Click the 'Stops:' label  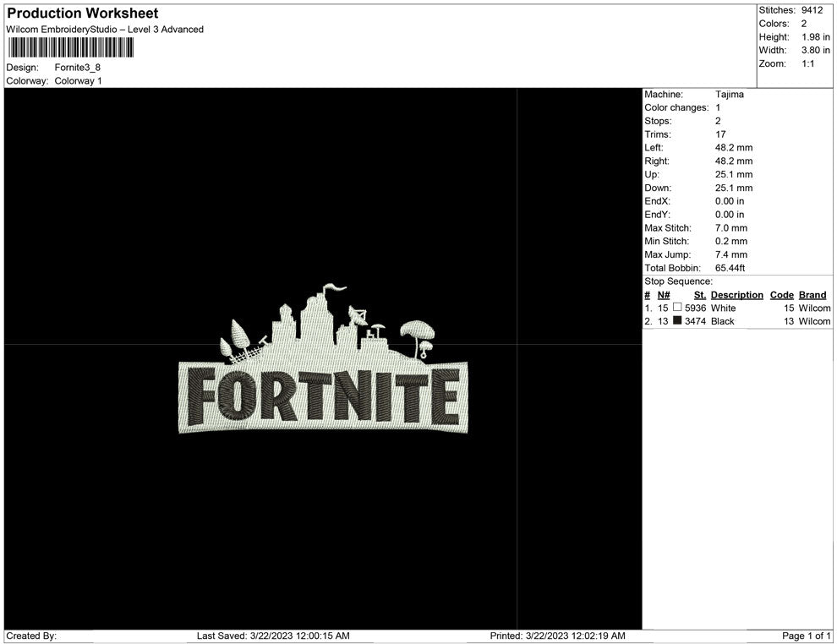[x=658, y=121]
